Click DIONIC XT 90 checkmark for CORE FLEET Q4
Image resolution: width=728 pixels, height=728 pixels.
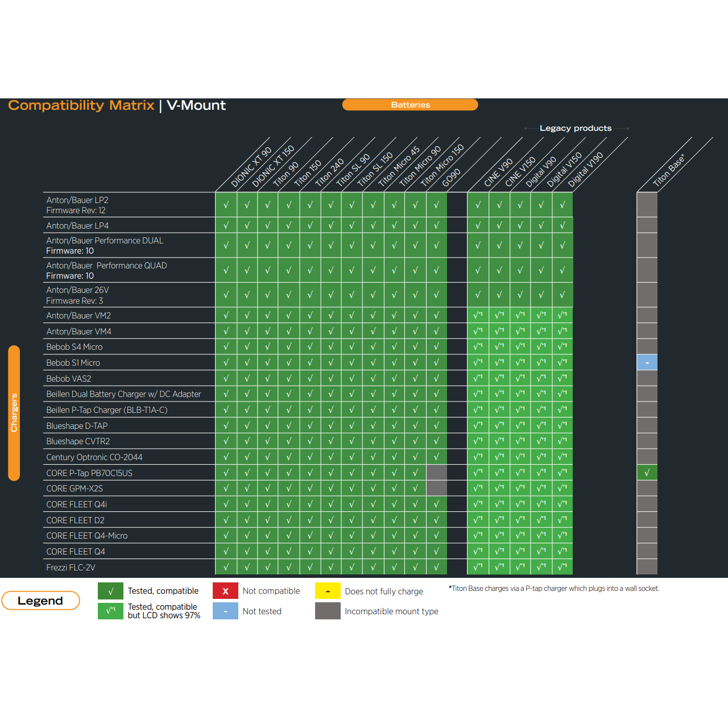[226, 551]
